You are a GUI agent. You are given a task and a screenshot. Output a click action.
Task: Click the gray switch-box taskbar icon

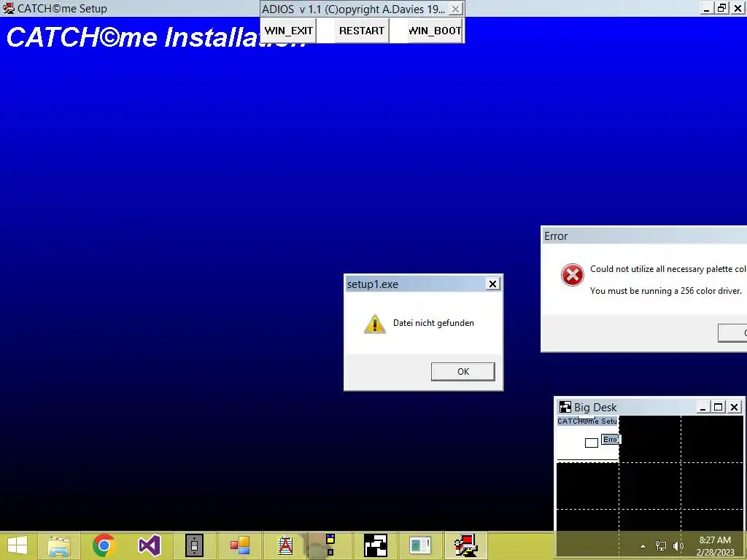coord(194,545)
